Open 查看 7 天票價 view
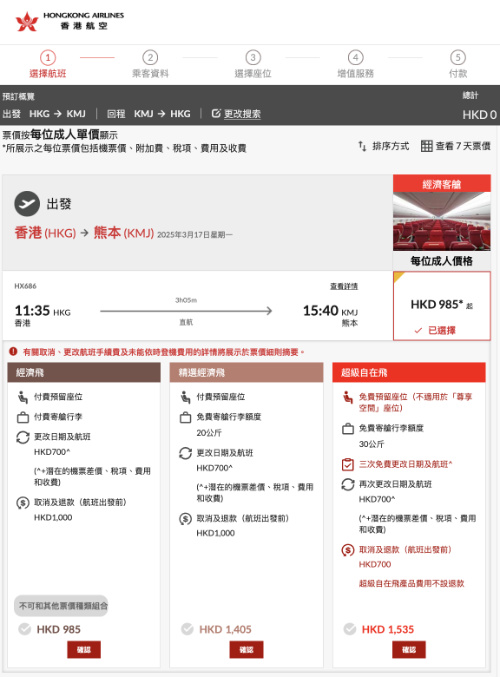Screen dimensions: 500x677 [x=456, y=146]
